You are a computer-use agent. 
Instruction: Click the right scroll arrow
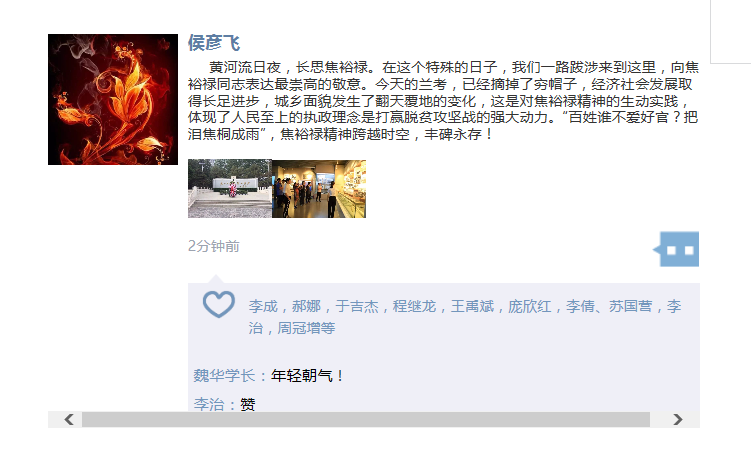[677, 419]
